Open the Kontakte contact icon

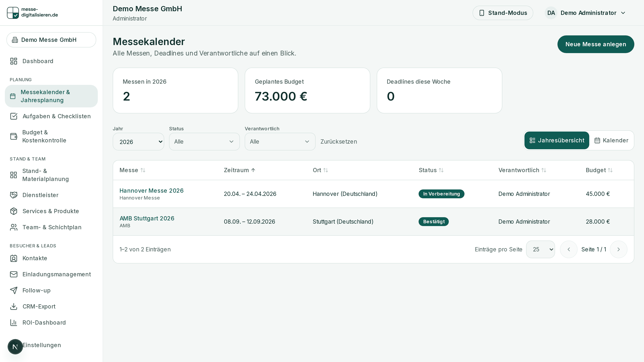14,258
